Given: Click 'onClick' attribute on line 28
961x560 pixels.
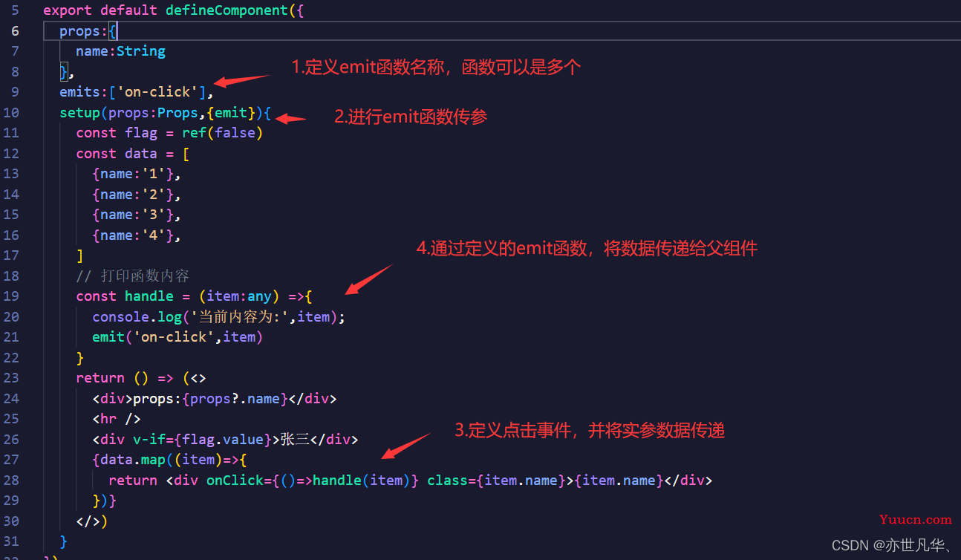Looking at the screenshot, I should click(235, 481).
